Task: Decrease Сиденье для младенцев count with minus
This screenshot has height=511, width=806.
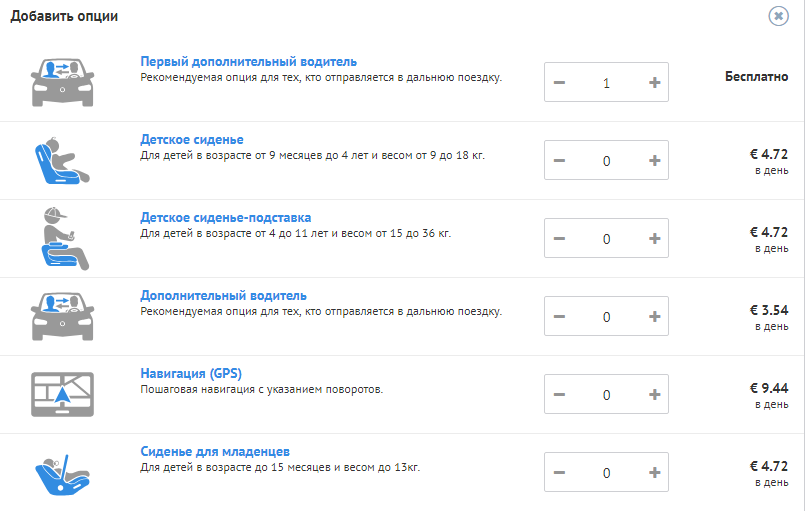Action: point(559,472)
